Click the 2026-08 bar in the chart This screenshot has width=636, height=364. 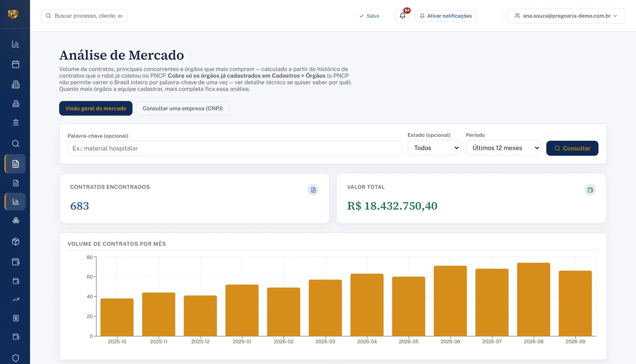pyautogui.click(x=534, y=299)
